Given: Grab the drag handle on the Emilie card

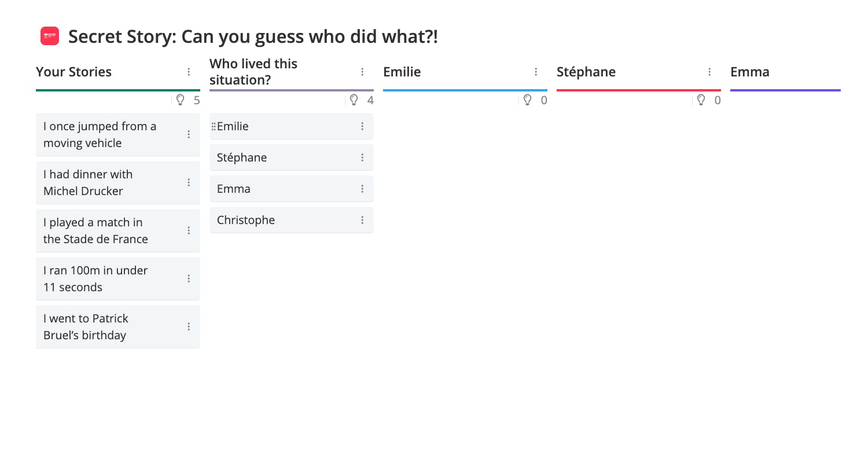Looking at the screenshot, I should [214, 126].
